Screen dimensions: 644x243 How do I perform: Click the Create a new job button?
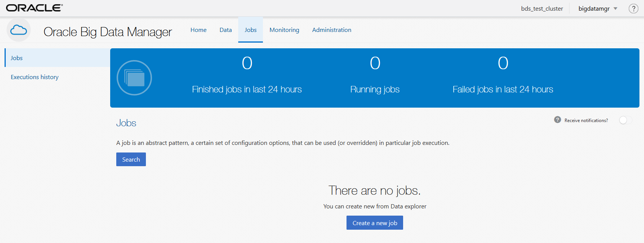click(x=375, y=223)
